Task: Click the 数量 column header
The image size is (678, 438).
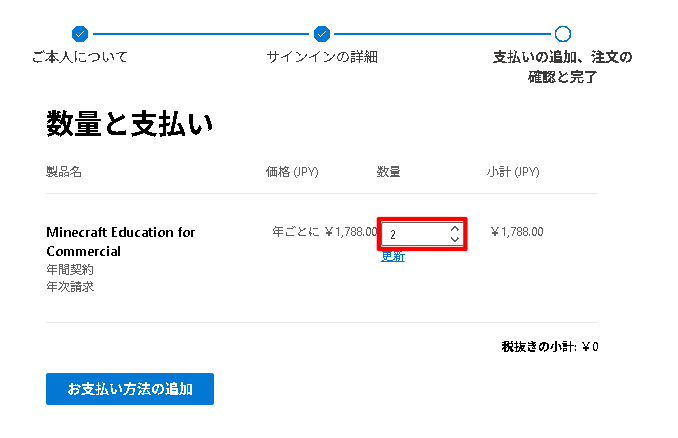Action: (x=388, y=172)
